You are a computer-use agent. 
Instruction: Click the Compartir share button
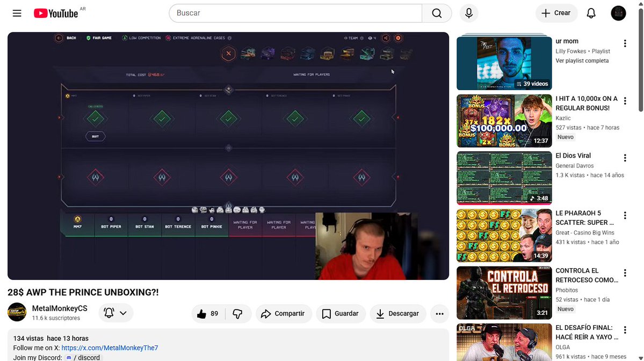click(284, 313)
